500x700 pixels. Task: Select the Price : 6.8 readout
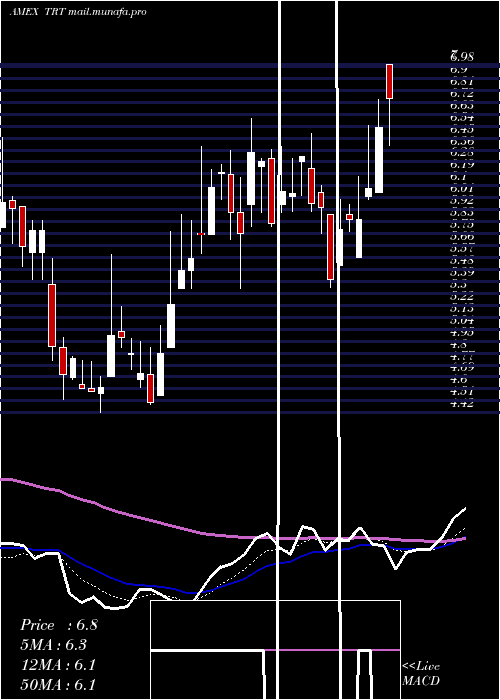coord(58,625)
